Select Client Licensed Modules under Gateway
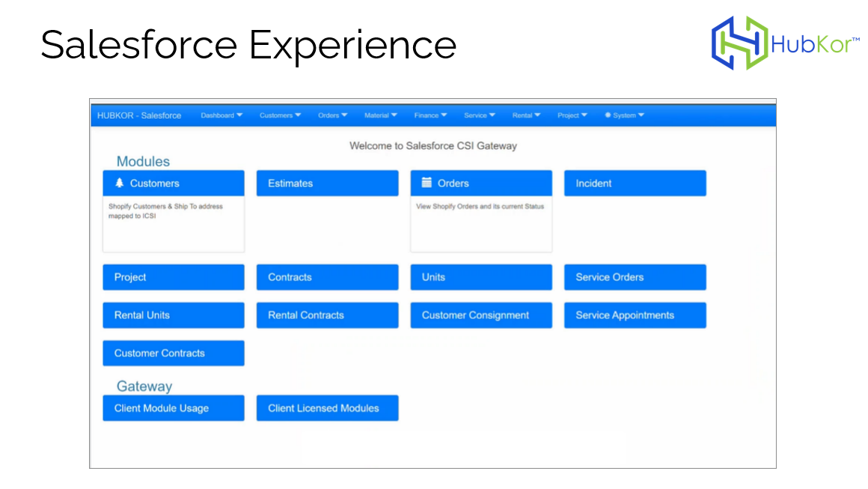Image resolution: width=868 pixels, height=489 pixels. coord(327,407)
